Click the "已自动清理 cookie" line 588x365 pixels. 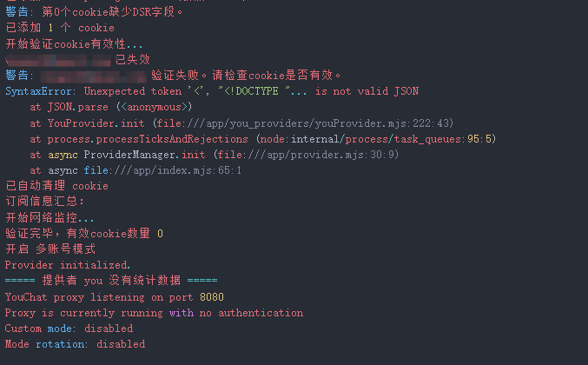[56, 186]
